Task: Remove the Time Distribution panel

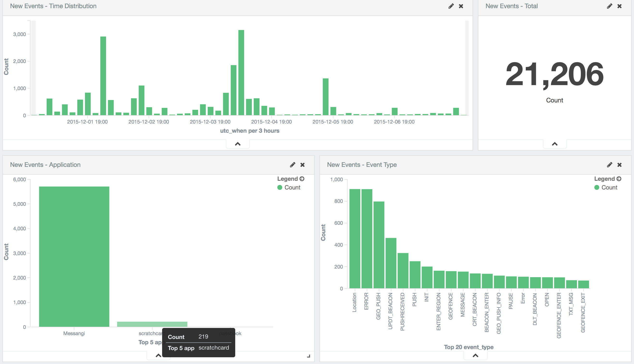Action: coord(461,6)
